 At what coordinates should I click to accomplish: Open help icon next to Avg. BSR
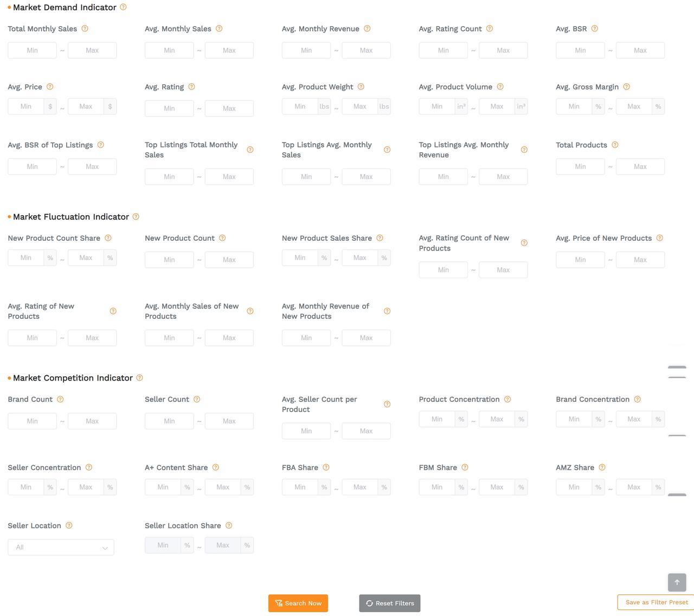pos(594,29)
